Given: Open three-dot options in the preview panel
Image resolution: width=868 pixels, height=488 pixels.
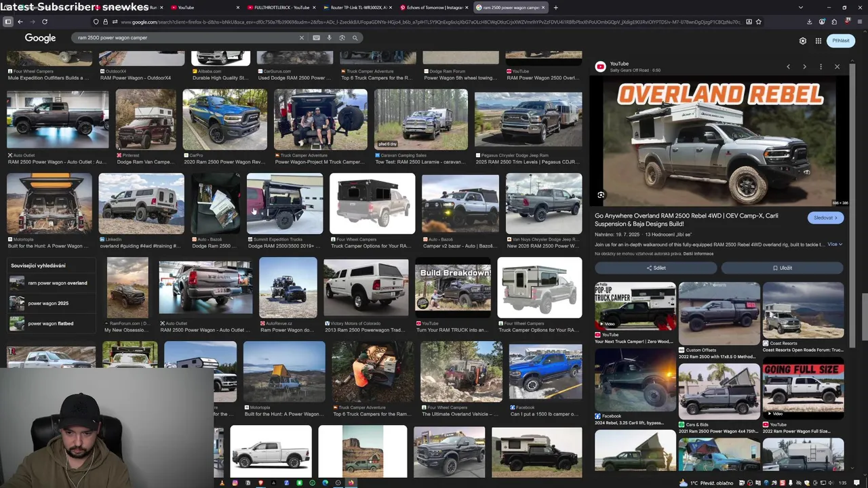Looking at the screenshot, I should click(x=821, y=66).
